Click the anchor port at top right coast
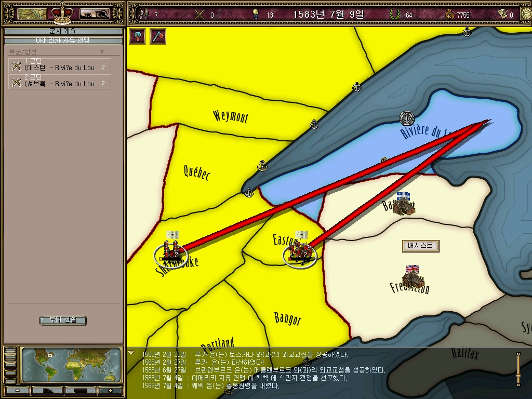This screenshot has height=399, width=532. pyautogui.click(x=467, y=32)
